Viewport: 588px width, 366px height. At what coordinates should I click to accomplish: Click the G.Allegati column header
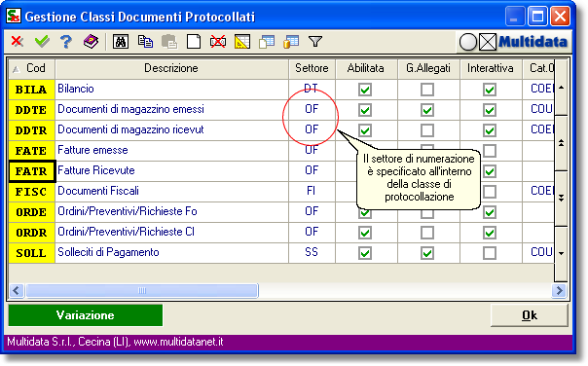click(428, 68)
